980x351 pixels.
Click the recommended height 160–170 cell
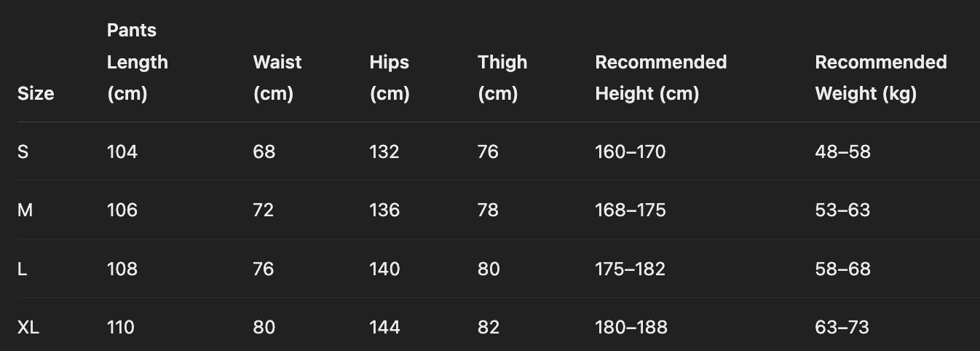click(631, 152)
